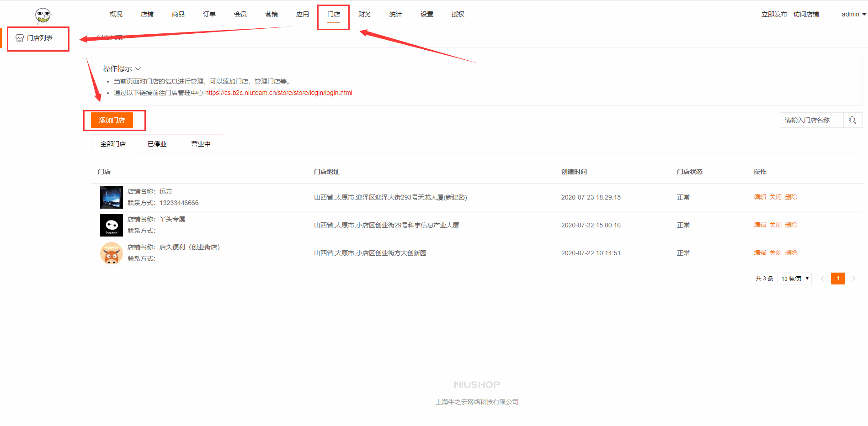
Task: Click 立即发布 link
Action: coord(774,14)
